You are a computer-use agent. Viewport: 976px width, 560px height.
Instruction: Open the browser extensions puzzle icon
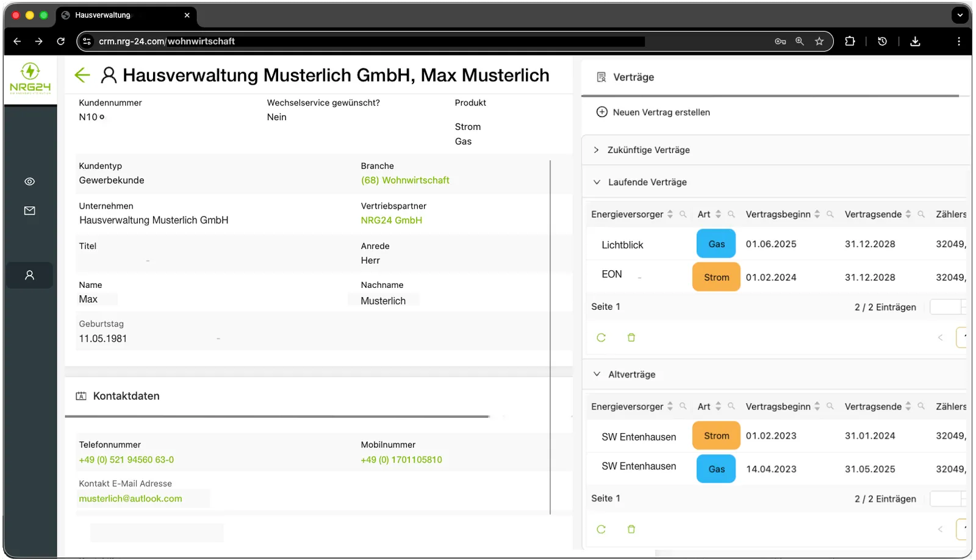pos(850,41)
